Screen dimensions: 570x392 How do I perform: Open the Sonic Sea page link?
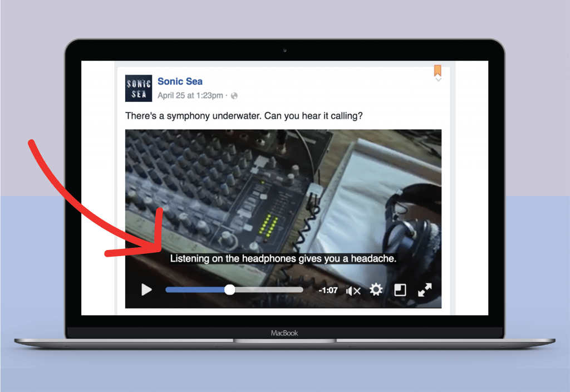click(180, 81)
